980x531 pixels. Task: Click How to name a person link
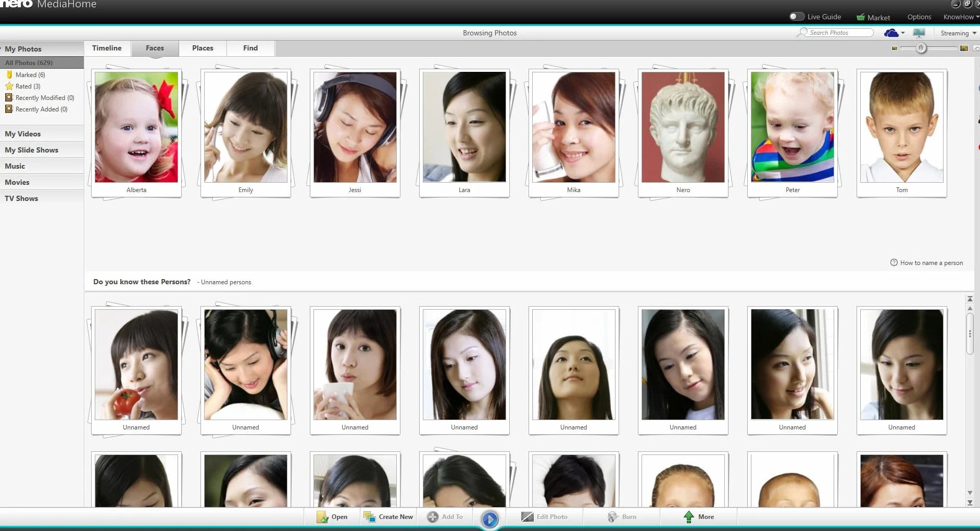(x=931, y=263)
